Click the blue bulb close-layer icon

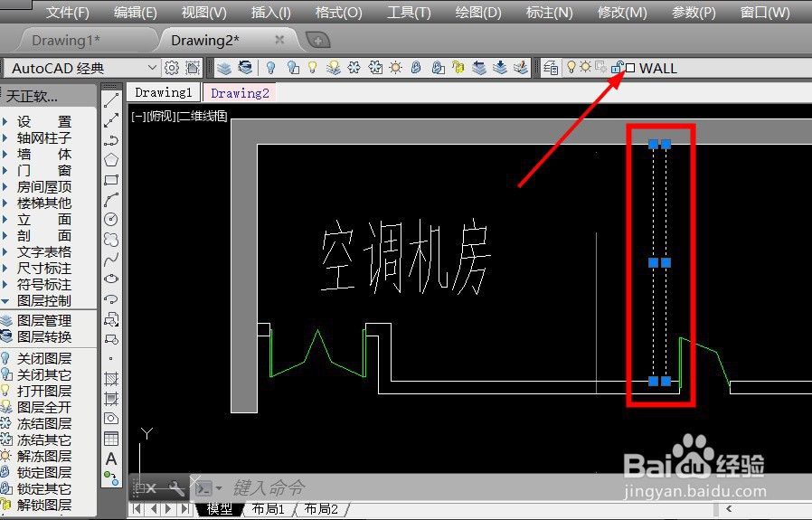tap(270, 68)
